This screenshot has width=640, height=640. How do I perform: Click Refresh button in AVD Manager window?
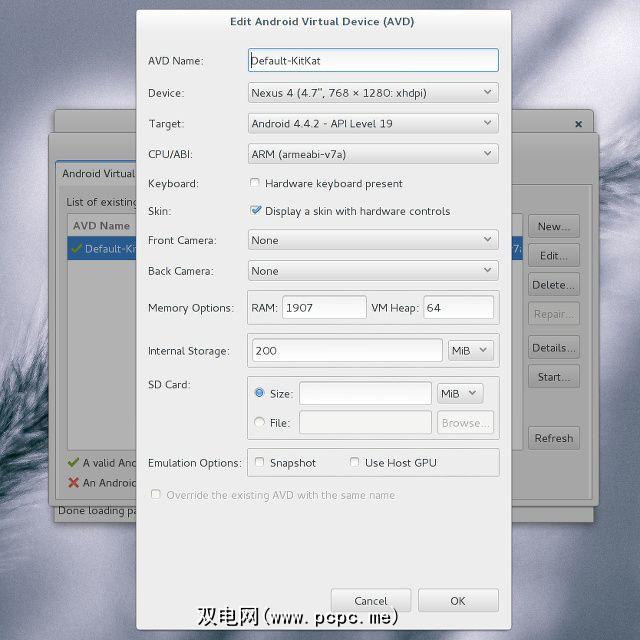[553, 438]
